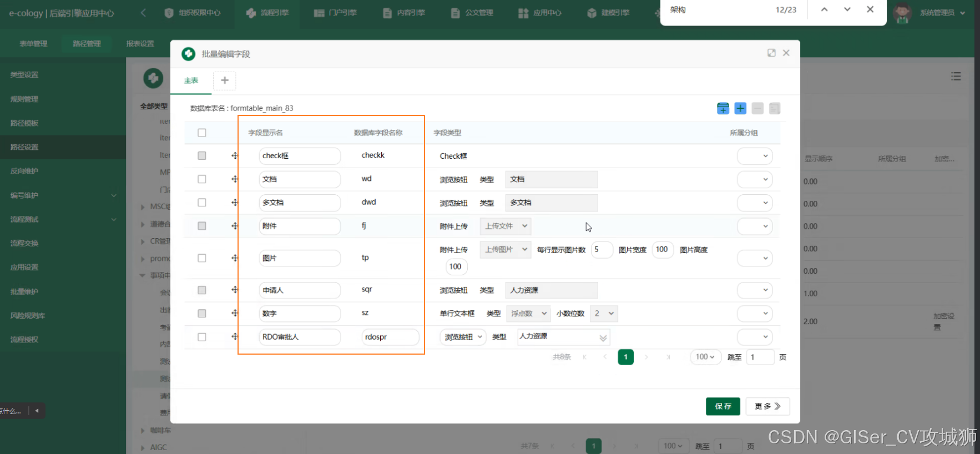Open 批量维护 in the left sidebar

(63, 291)
